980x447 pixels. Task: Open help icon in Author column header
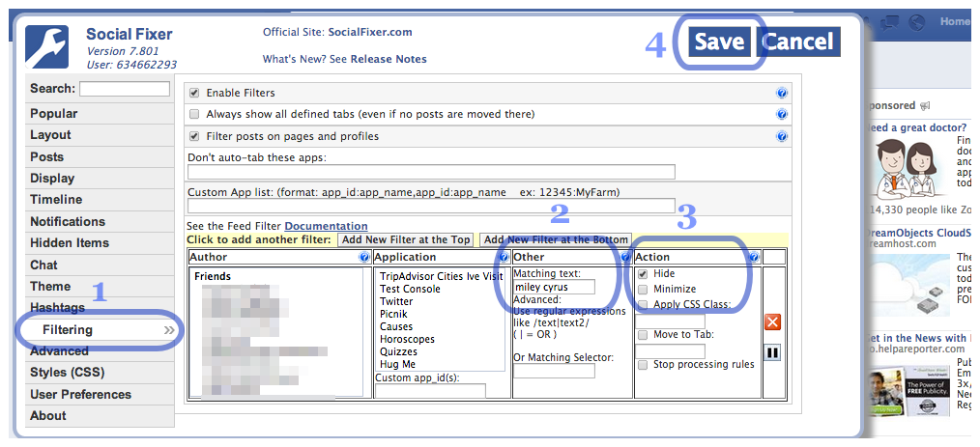click(x=364, y=257)
